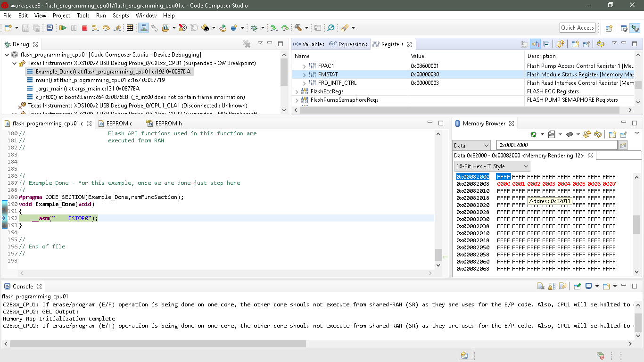Screen dimensions: 644x362
Task: Step Into the next statement
Action: tap(96, 27)
